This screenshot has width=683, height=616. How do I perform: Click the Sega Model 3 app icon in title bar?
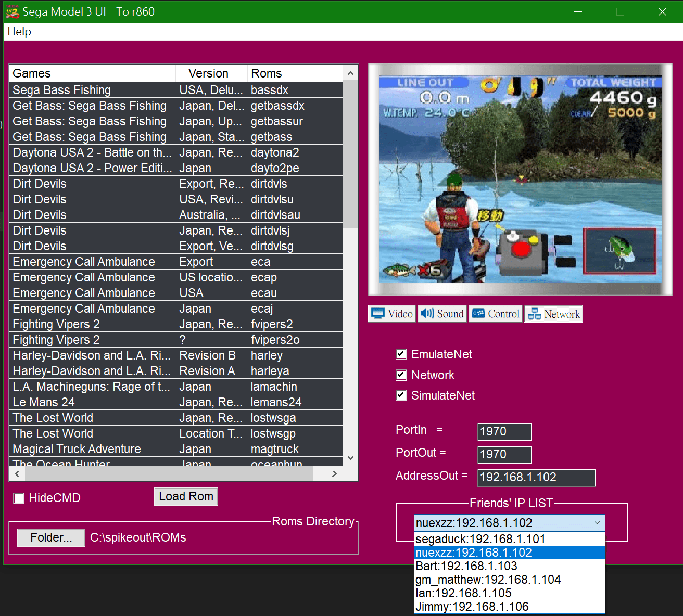[x=12, y=11]
